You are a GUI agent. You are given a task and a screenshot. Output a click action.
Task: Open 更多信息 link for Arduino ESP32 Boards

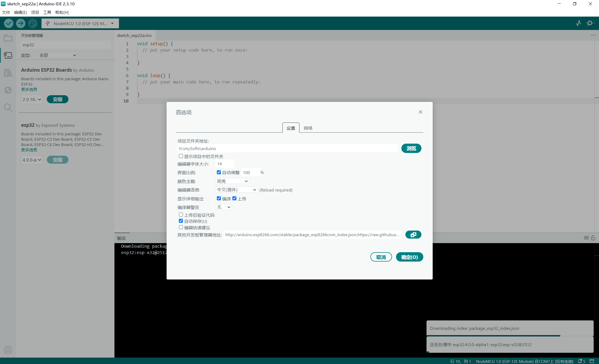pyautogui.click(x=29, y=89)
